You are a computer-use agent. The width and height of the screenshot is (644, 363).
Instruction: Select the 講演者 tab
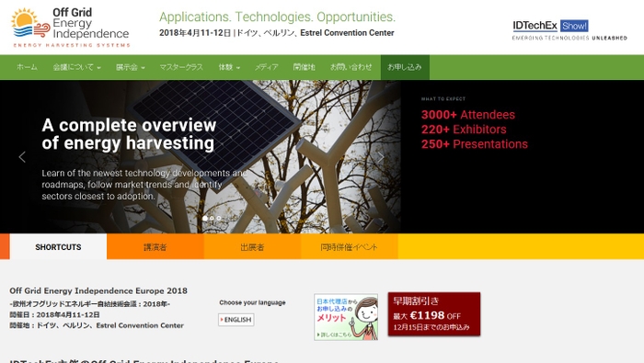click(x=155, y=247)
